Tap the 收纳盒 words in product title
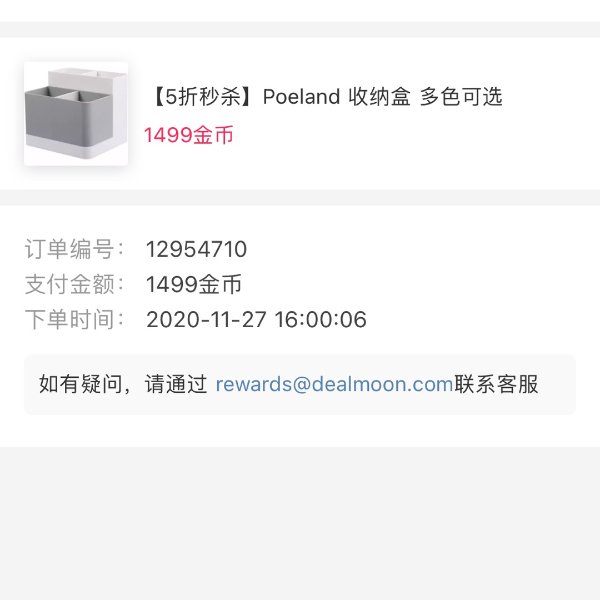The height and width of the screenshot is (600, 600). 379,96
